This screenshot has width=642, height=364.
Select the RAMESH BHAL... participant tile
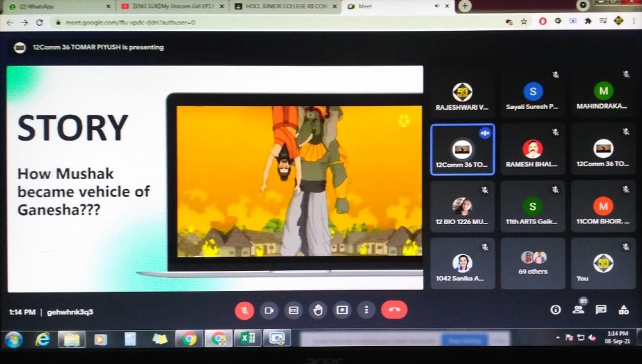click(532, 150)
